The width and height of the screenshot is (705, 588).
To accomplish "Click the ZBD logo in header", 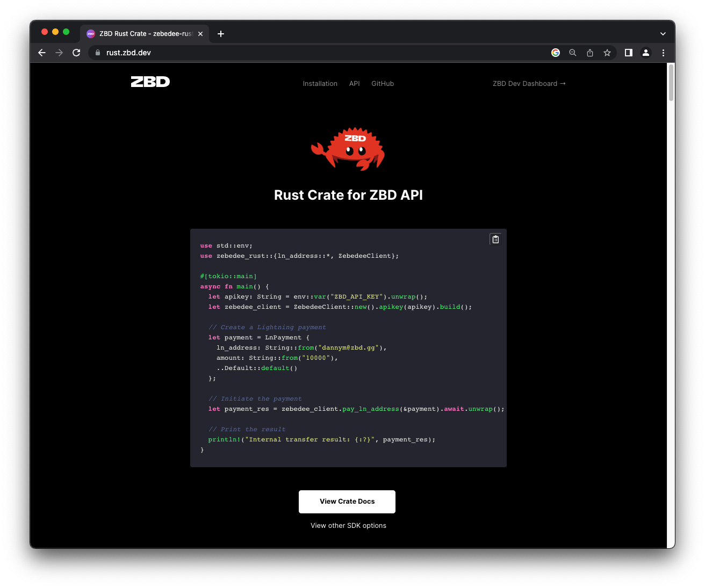I will tap(150, 82).
